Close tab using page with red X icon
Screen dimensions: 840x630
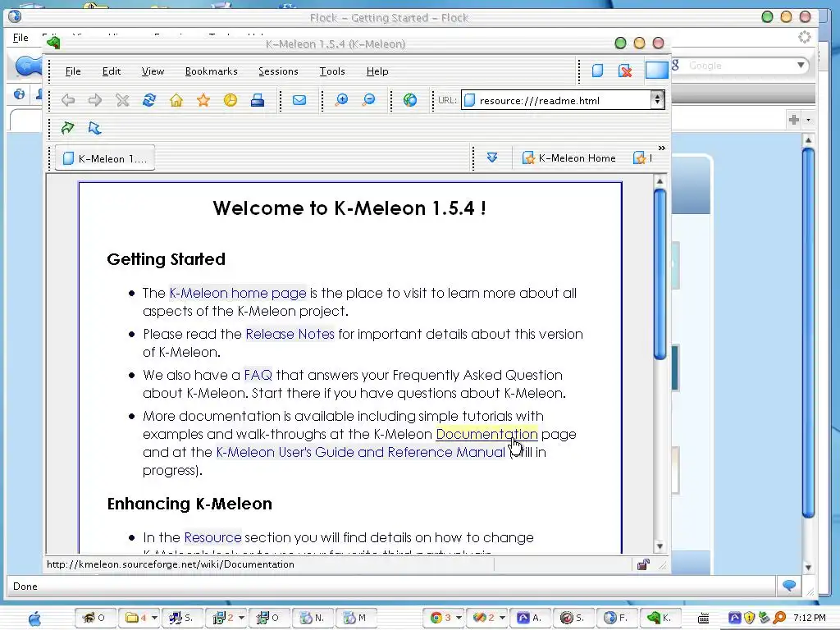coord(624,71)
